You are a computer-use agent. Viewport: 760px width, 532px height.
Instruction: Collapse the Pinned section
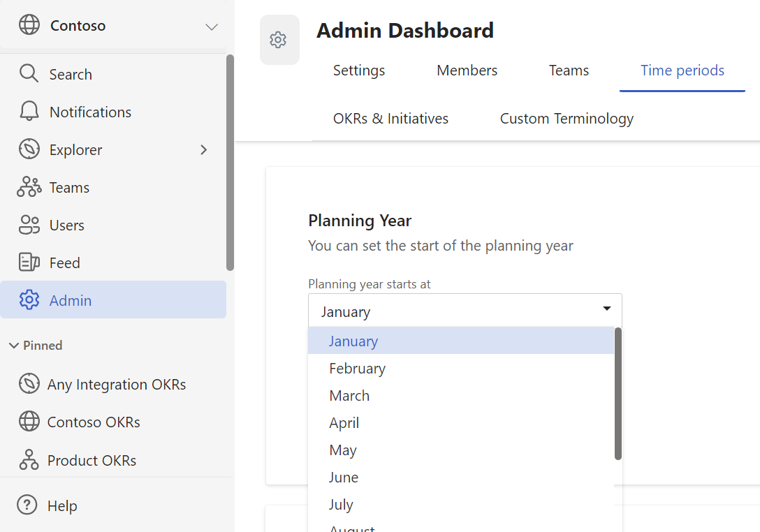point(14,346)
